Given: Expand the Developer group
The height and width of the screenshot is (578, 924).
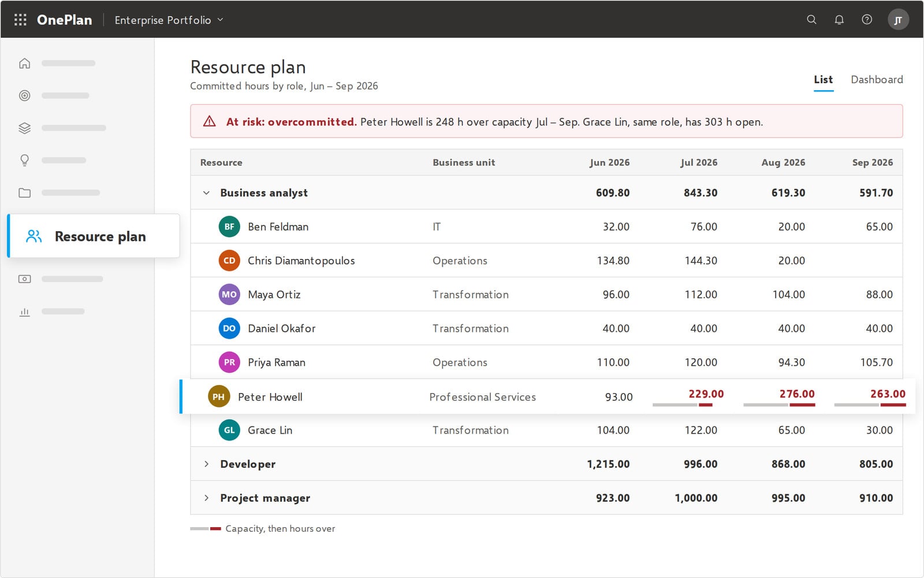Looking at the screenshot, I should pos(206,464).
